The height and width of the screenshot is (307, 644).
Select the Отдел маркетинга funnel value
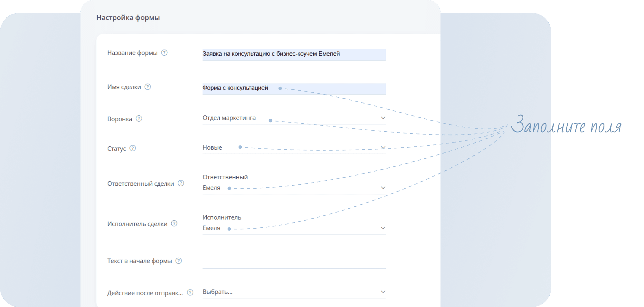[229, 118]
